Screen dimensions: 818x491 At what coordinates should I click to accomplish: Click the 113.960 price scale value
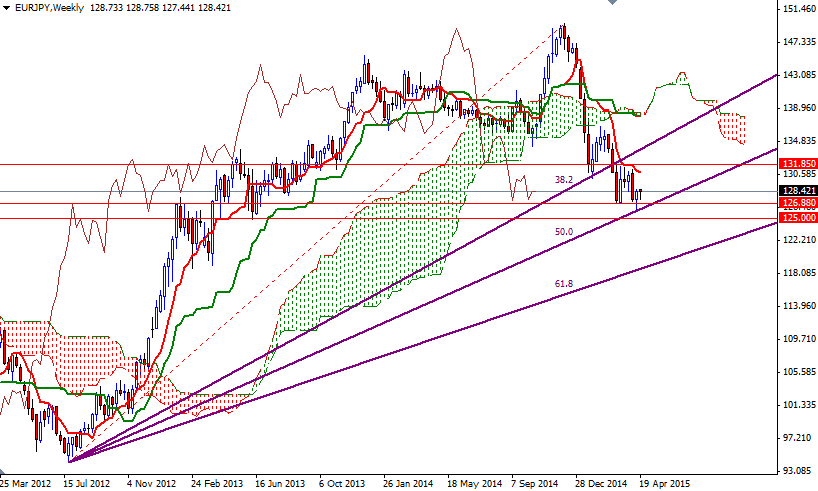(799, 306)
